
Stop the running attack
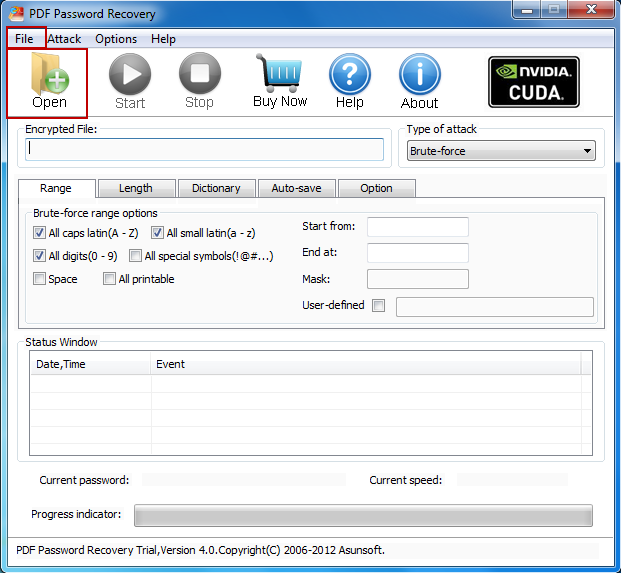pos(200,82)
